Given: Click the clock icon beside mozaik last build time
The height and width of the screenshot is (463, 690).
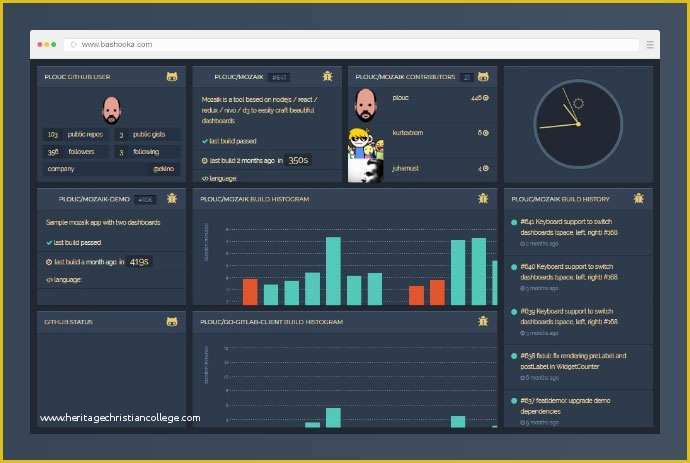Looking at the screenshot, I should click(205, 161).
